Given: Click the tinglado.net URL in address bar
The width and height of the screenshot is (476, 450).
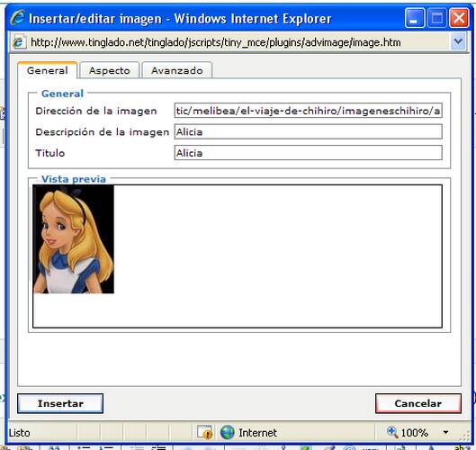Looking at the screenshot, I should [x=216, y=42].
